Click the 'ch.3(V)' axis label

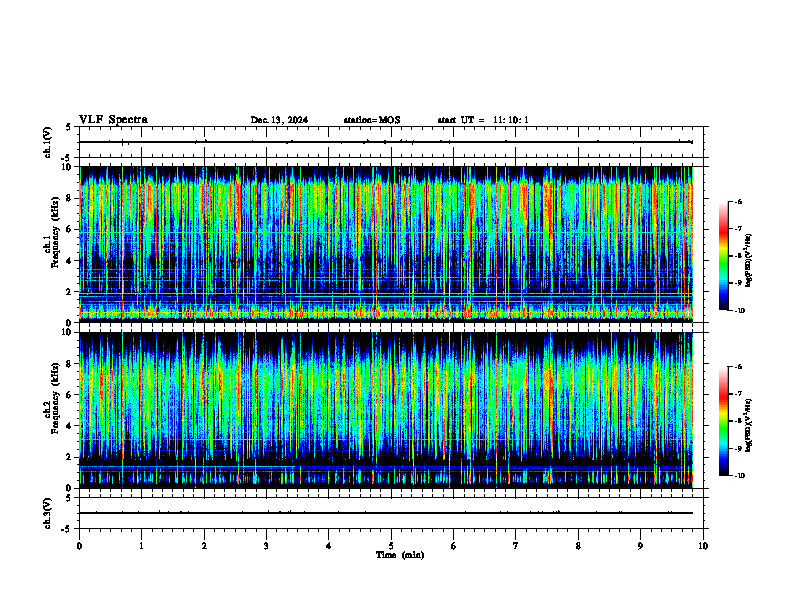[x=48, y=513]
